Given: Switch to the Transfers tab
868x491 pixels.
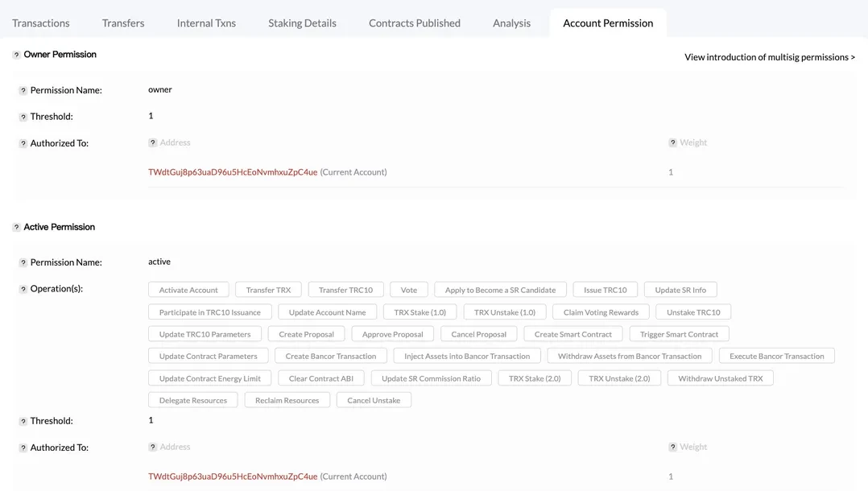Looking at the screenshot, I should click(x=123, y=23).
